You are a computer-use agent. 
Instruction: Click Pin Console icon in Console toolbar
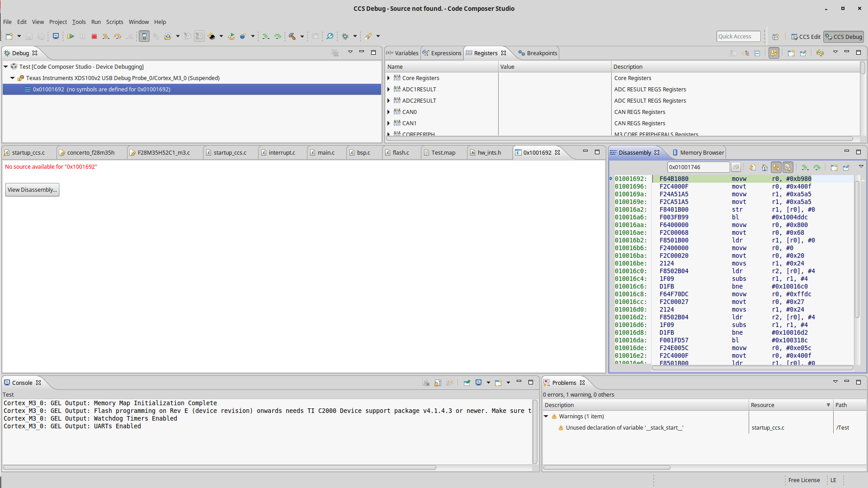467,383
